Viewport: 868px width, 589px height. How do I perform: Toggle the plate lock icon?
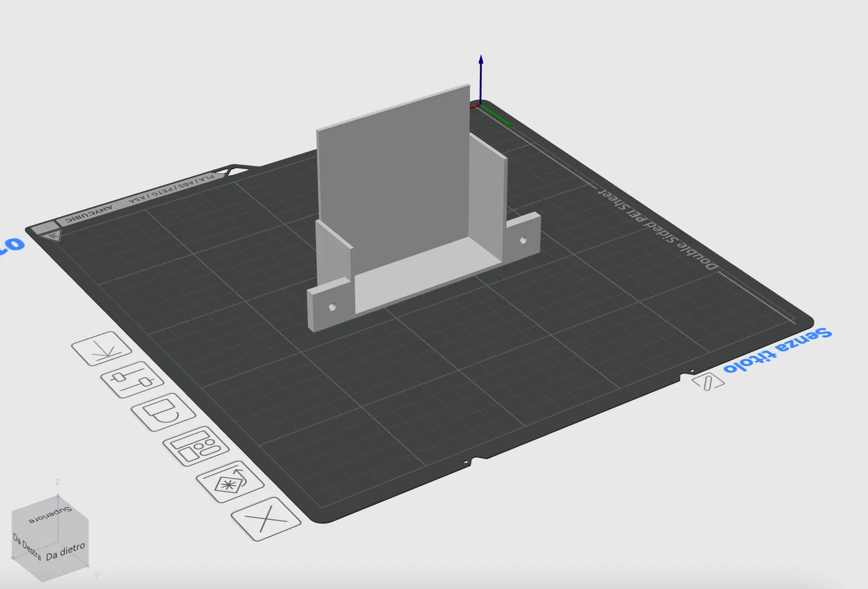163,412
